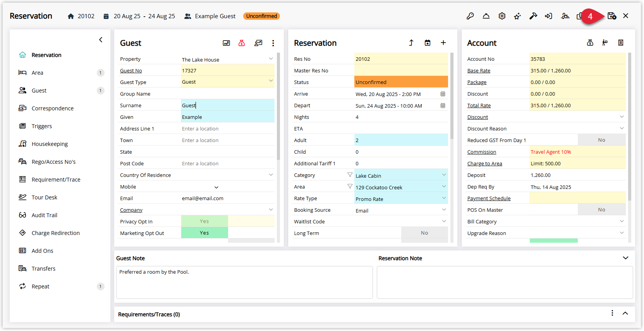
Task: Click the red money bag icon in Guest panel
Action: click(242, 43)
